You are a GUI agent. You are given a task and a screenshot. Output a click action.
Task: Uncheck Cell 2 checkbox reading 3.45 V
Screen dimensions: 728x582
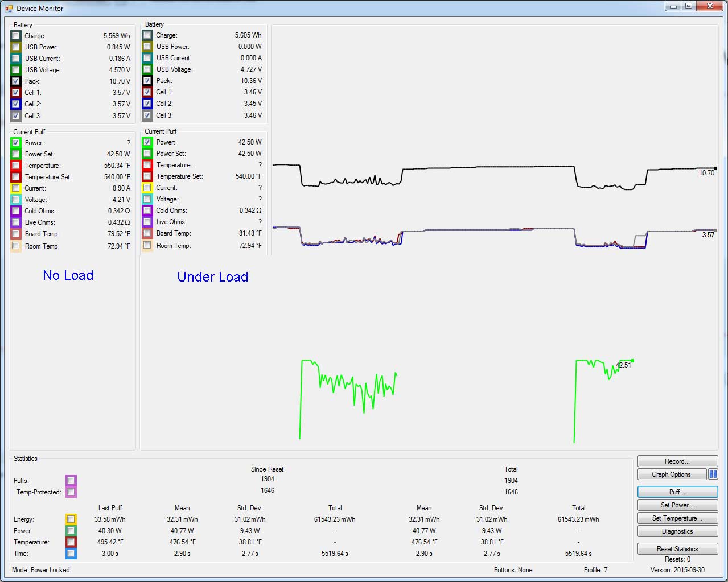coord(147,104)
